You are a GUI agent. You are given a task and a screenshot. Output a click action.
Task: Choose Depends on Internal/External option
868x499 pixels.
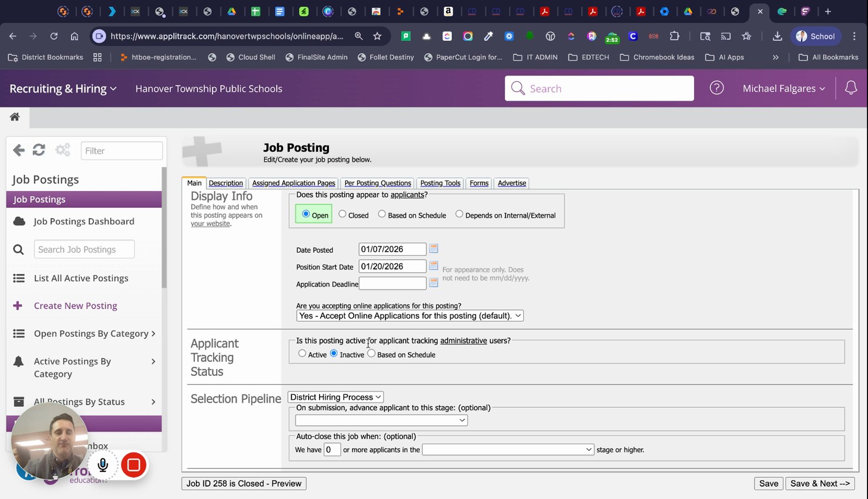459,214
